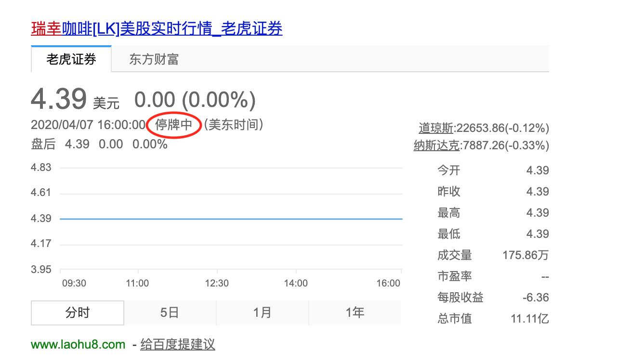Click the (美东时间) label

tap(234, 125)
